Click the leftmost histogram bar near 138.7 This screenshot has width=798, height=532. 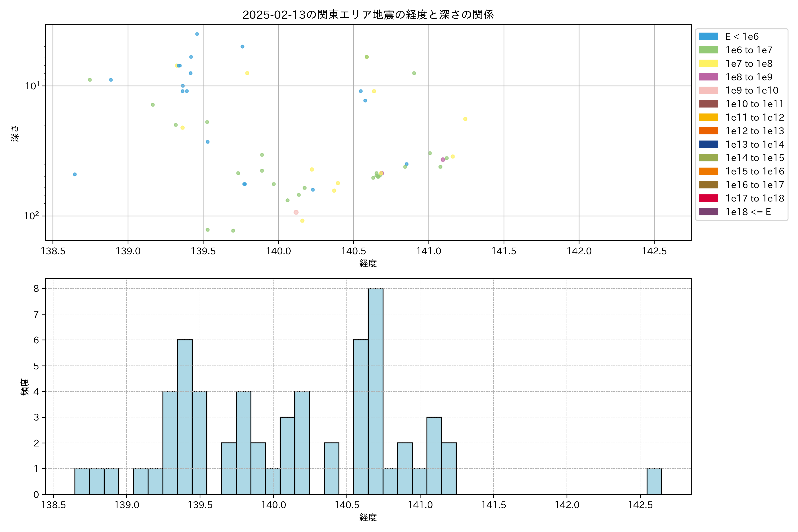[x=82, y=481]
